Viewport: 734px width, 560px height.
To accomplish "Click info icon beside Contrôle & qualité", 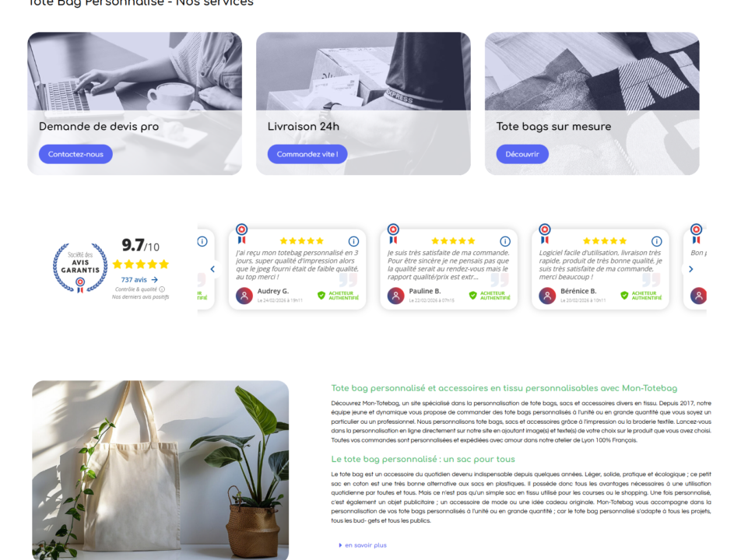I will [162, 289].
